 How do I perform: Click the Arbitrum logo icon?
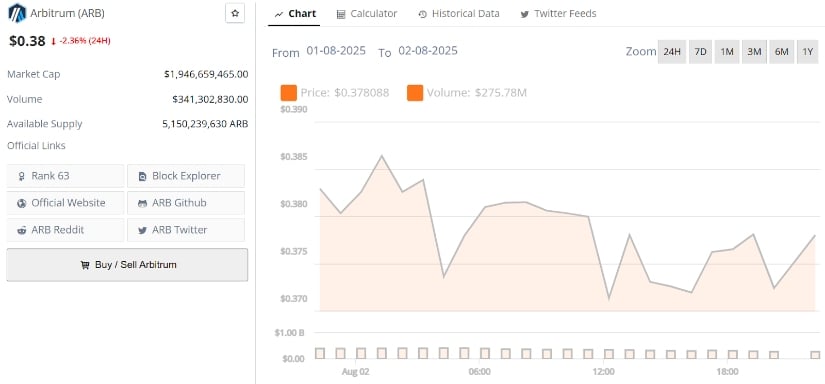pyautogui.click(x=17, y=13)
